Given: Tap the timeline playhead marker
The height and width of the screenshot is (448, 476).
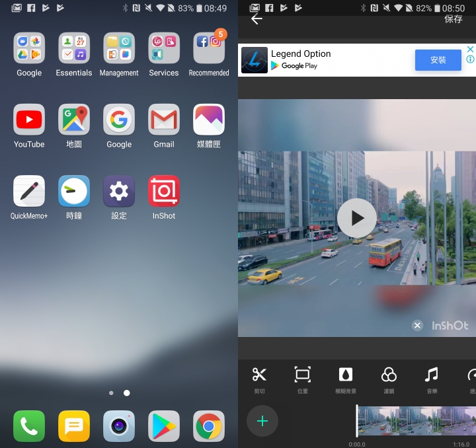Looking at the screenshot, I should coord(357,421).
